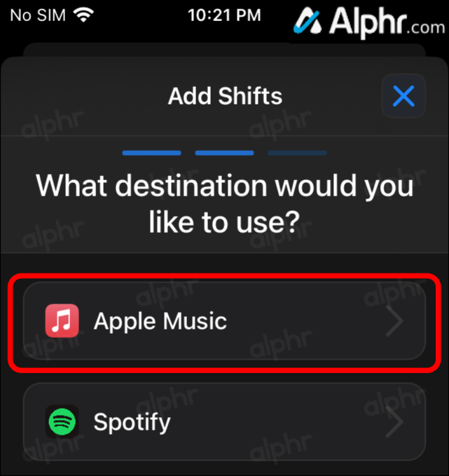The width and height of the screenshot is (449, 476).
Task: Tap the 10:21 PM clock
Action: [224, 15]
